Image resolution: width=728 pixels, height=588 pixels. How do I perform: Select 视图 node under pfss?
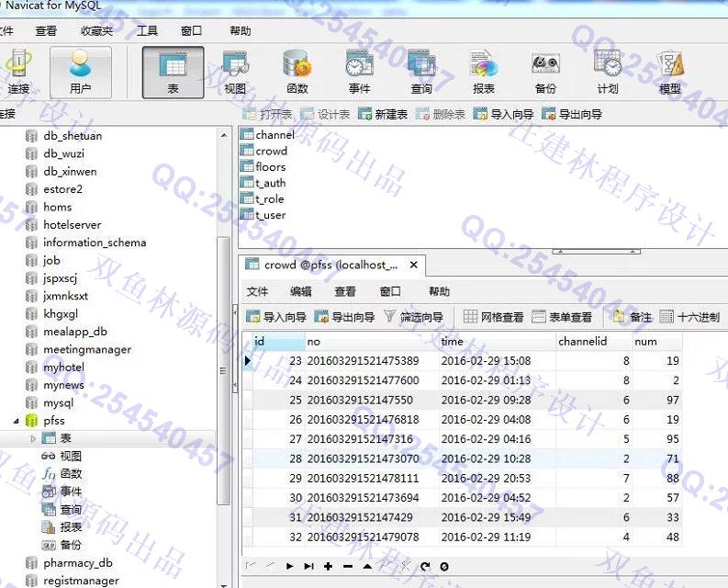point(62,456)
